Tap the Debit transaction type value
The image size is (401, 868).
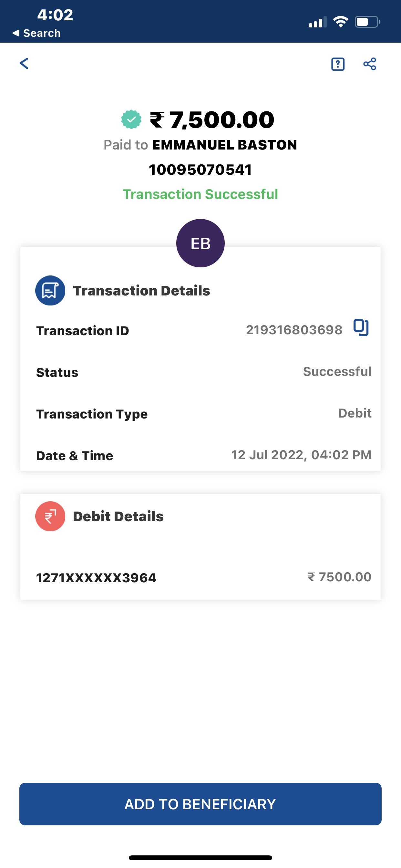click(355, 413)
